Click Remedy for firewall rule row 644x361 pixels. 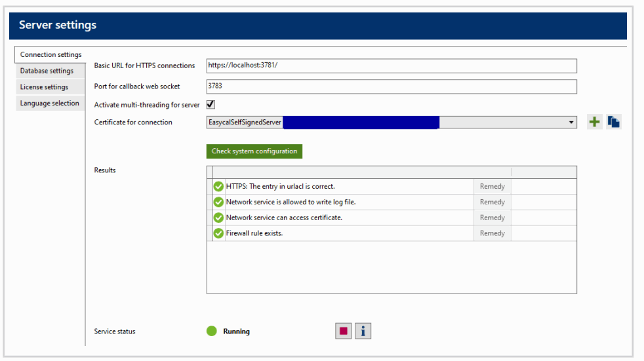pos(492,233)
